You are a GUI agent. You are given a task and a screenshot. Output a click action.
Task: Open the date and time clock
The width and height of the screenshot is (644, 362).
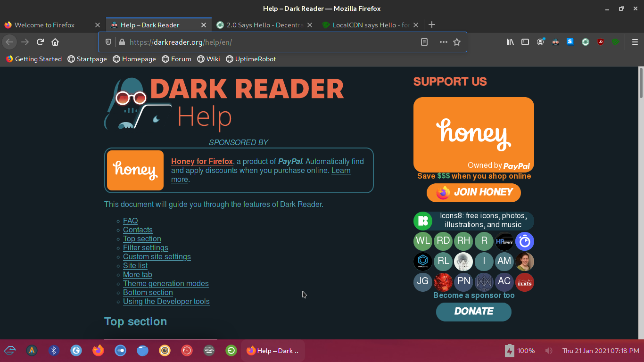(601, 351)
